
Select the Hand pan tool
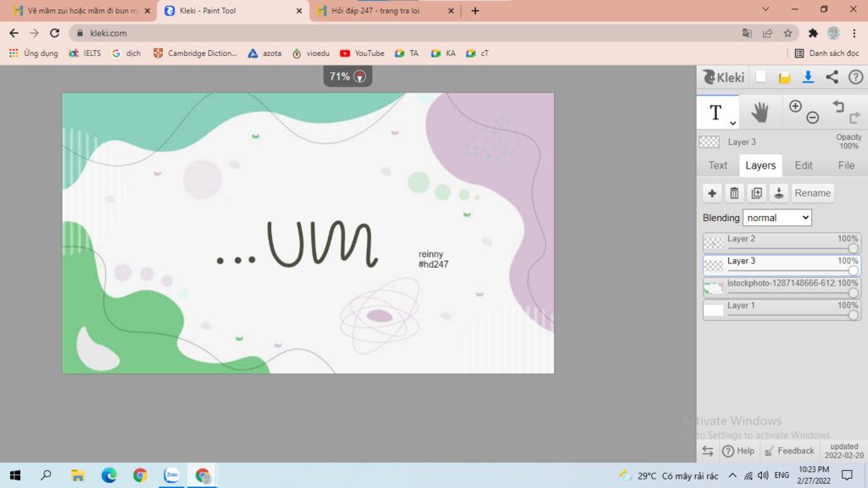tap(759, 113)
